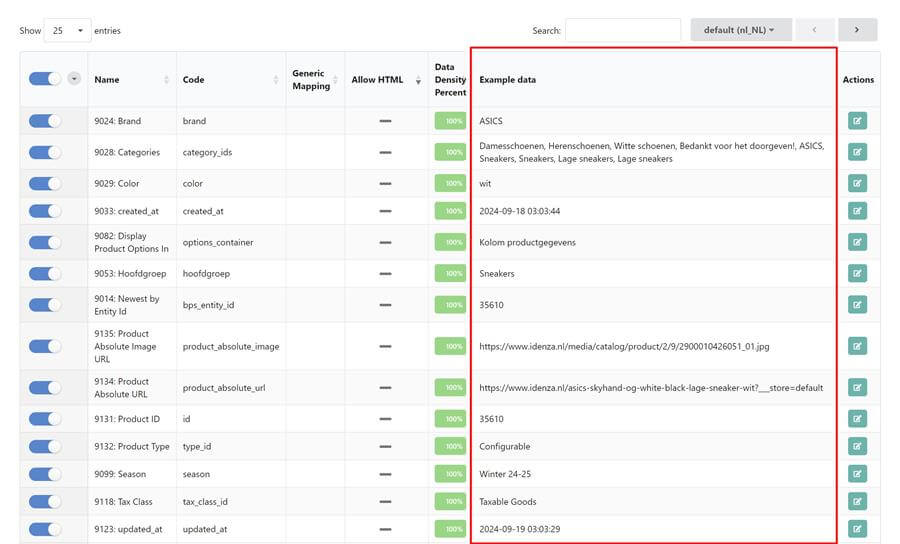
Task: Click edit icon in the Color row
Action: [857, 183]
